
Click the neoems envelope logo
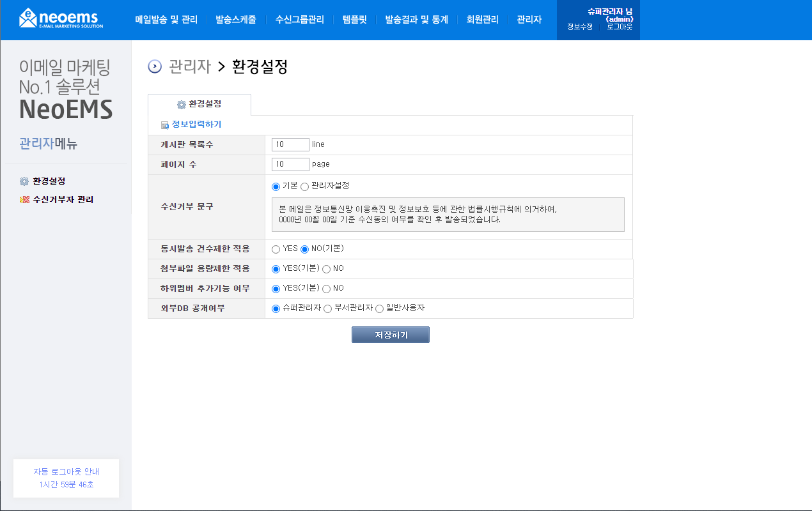click(x=61, y=19)
